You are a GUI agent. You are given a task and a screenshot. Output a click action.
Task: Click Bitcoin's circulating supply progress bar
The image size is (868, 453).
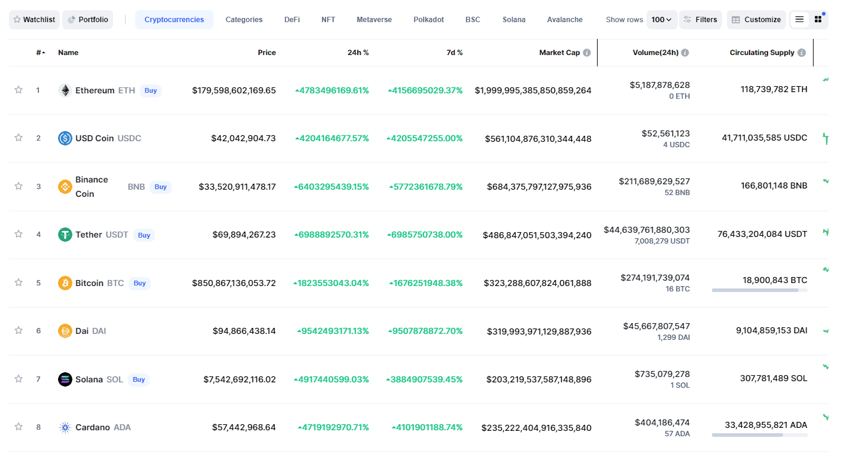click(760, 290)
